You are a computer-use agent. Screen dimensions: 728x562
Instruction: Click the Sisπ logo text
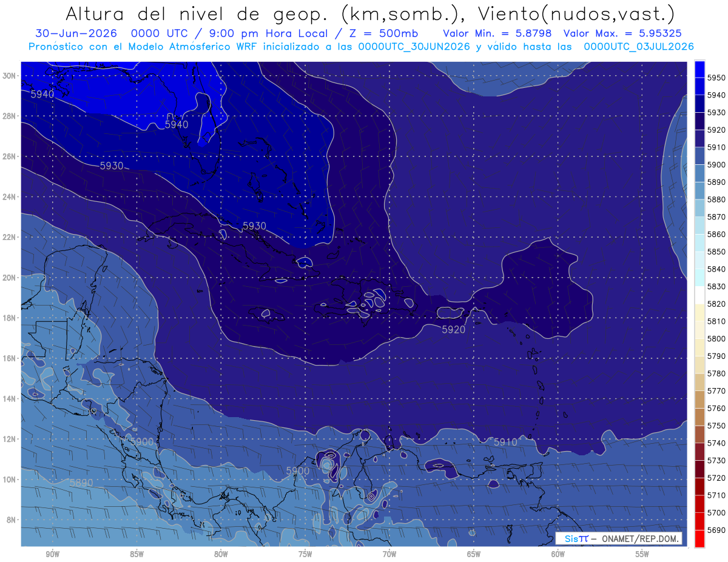tap(576, 538)
